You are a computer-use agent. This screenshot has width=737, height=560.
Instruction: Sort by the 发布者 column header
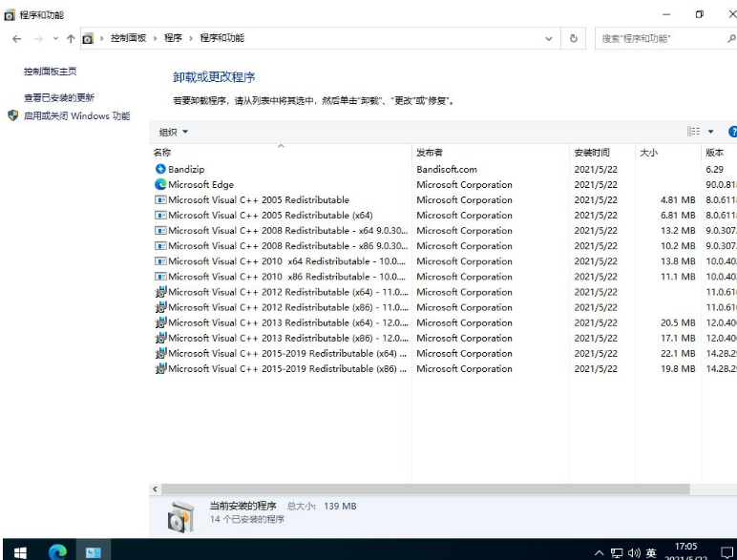491,153
